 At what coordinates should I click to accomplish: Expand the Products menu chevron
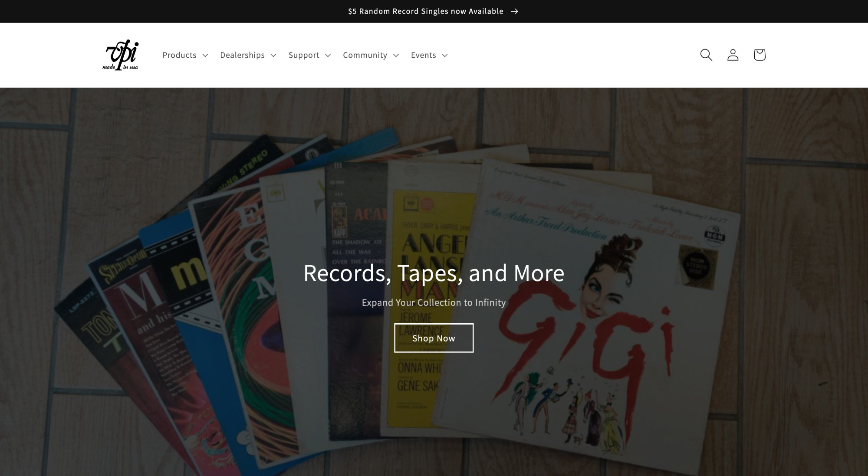point(205,56)
